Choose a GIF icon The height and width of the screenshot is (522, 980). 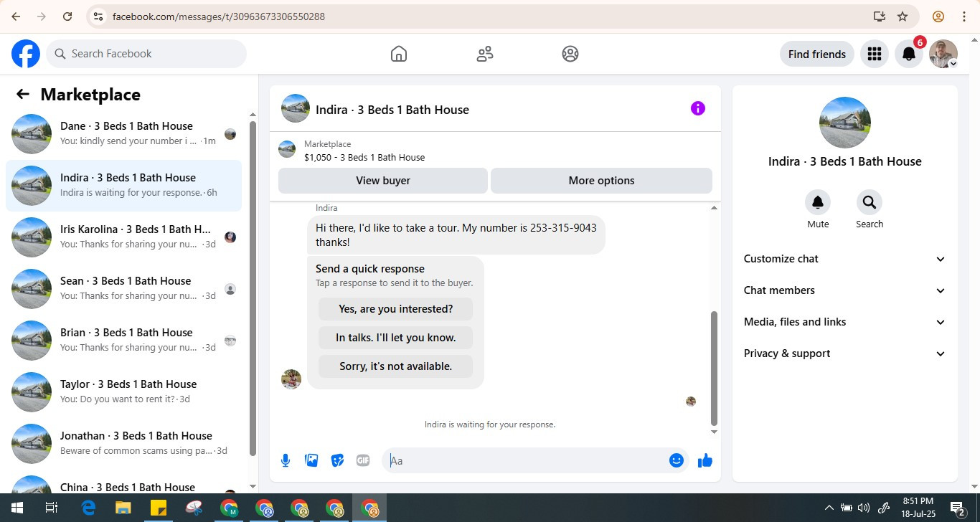point(363,460)
